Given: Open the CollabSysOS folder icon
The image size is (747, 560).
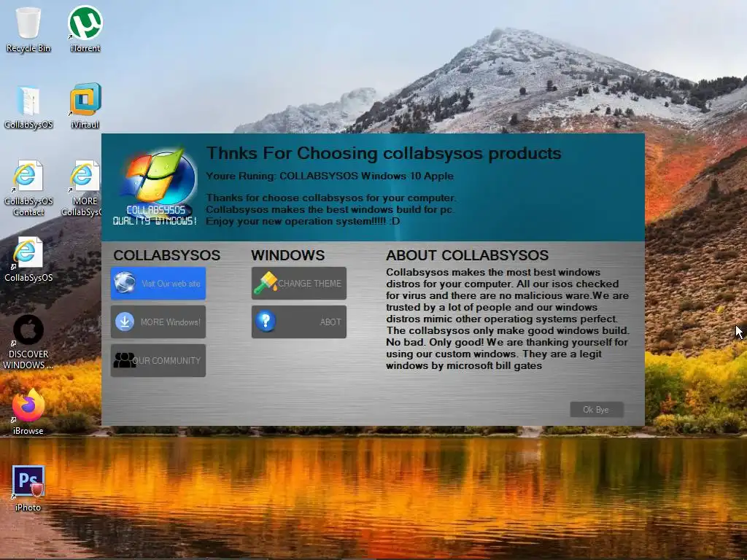Looking at the screenshot, I should tap(28, 107).
